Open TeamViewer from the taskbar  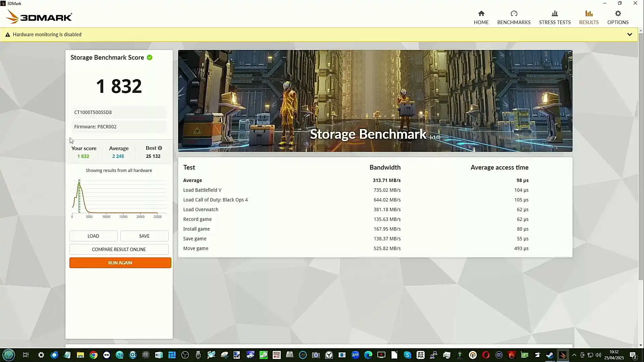pos(107,355)
